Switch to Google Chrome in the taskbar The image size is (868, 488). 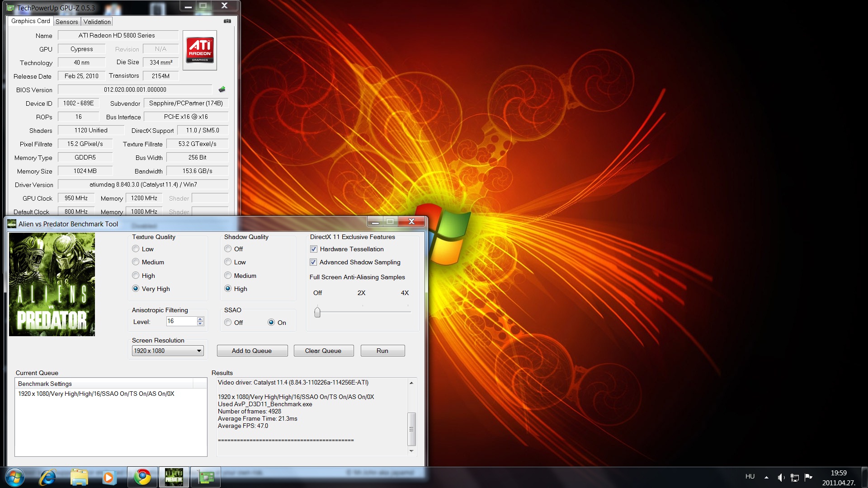142,477
